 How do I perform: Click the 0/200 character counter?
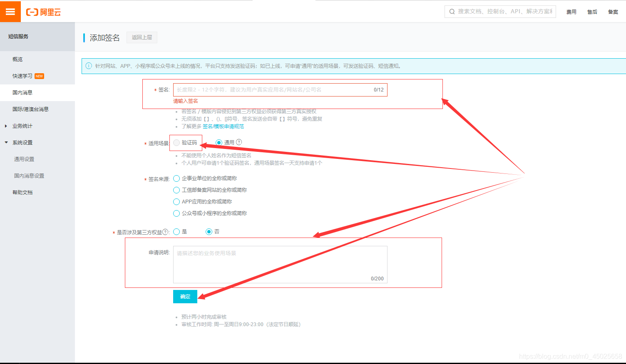pyautogui.click(x=377, y=279)
